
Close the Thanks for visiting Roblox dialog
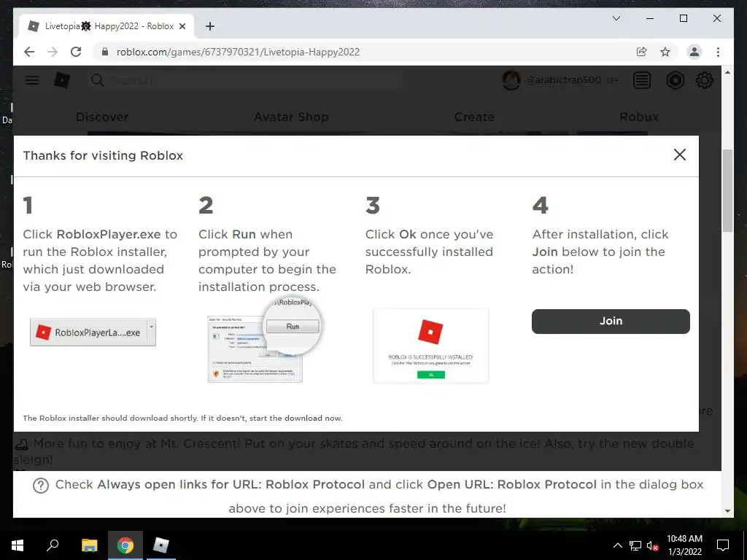(x=679, y=155)
